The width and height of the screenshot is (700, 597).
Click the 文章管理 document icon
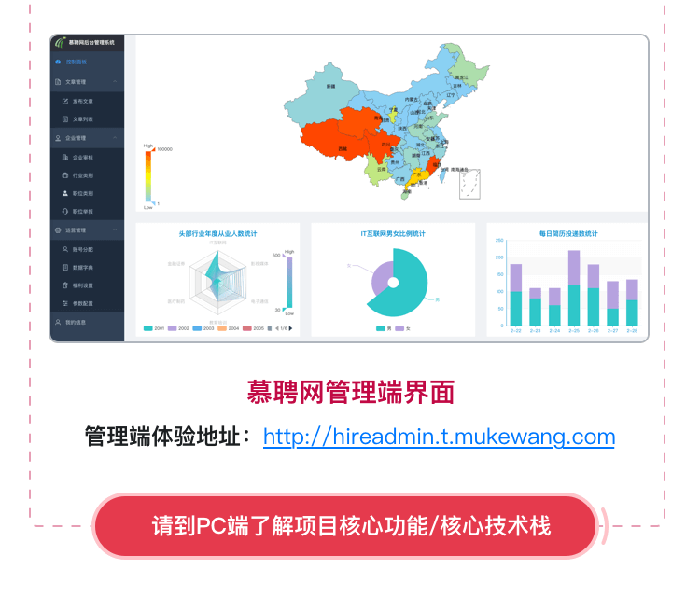[58, 82]
